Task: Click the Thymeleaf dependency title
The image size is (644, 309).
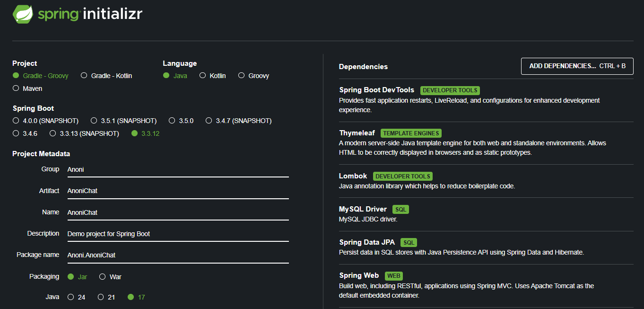Action: [x=357, y=133]
